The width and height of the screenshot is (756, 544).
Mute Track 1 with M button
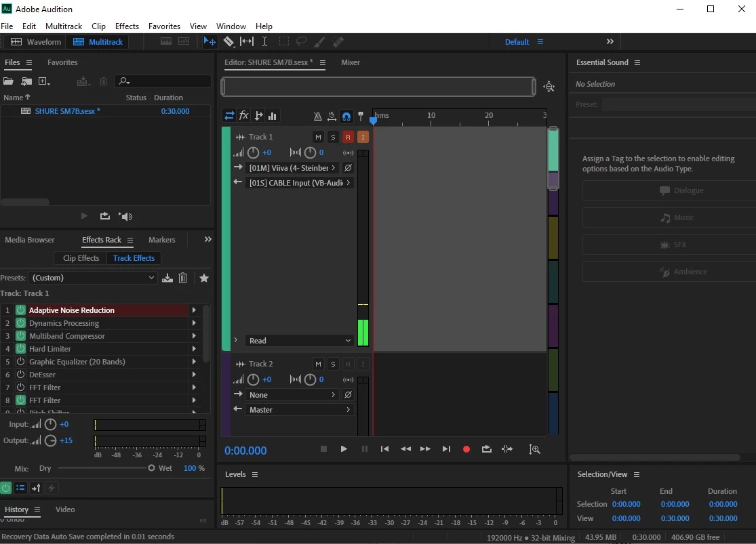point(318,137)
